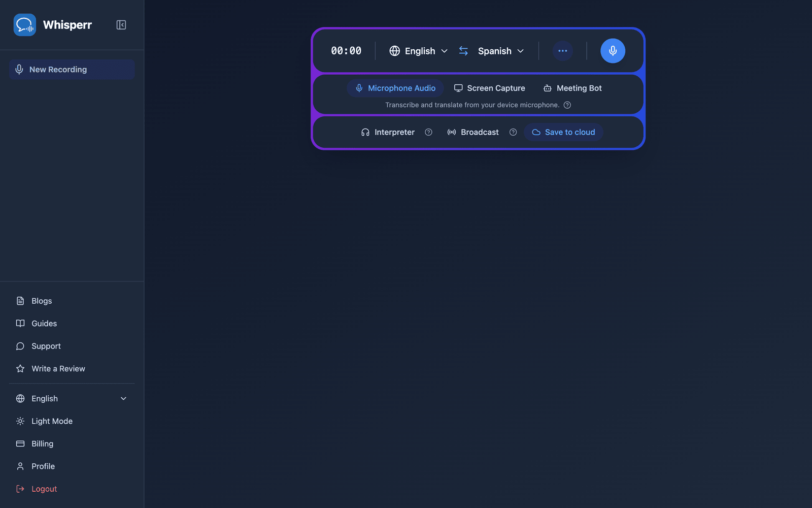Start recording with the blue microphone button
This screenshot has height=508, width=812.
[x=613, y=51]
